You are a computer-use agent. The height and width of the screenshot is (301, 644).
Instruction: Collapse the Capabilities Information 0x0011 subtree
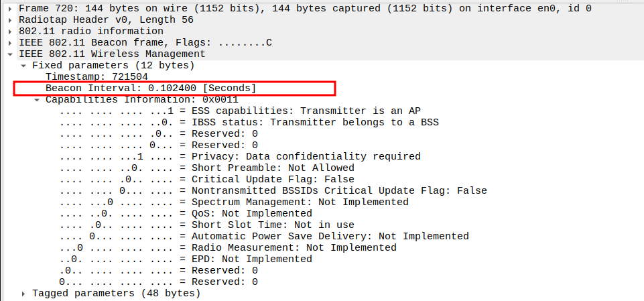tap(38, 100)
